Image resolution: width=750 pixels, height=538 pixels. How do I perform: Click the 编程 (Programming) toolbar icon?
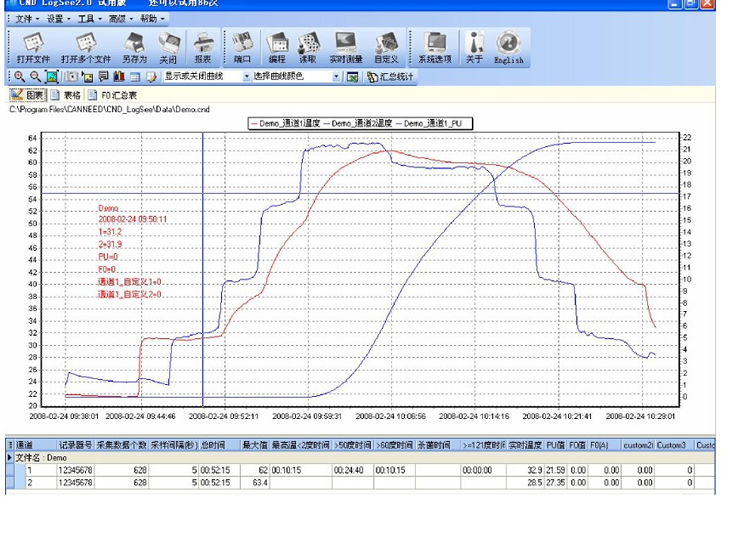(x=277, y=46)
